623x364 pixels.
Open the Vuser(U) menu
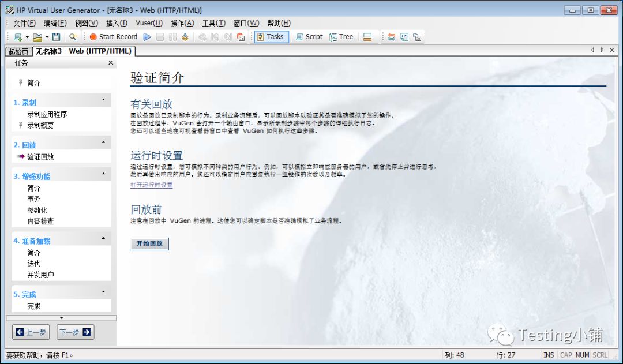(x=149, y=24)
